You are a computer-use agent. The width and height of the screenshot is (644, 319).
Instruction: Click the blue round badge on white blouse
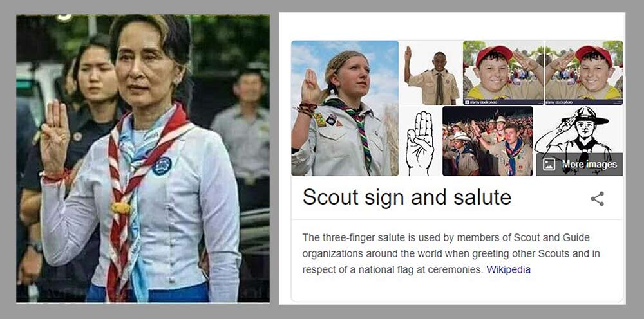click(162, 166)
